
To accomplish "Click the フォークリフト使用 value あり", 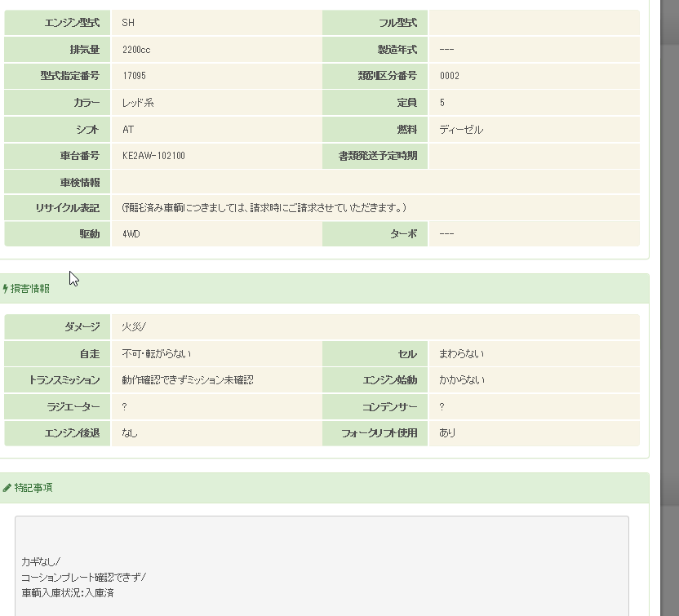I will [x=447, y=433].
